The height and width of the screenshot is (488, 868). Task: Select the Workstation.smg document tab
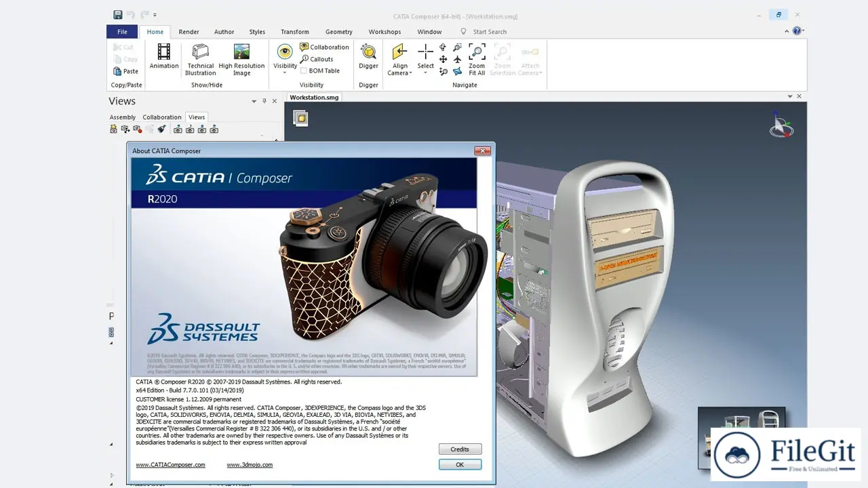[x=313, y=97]
